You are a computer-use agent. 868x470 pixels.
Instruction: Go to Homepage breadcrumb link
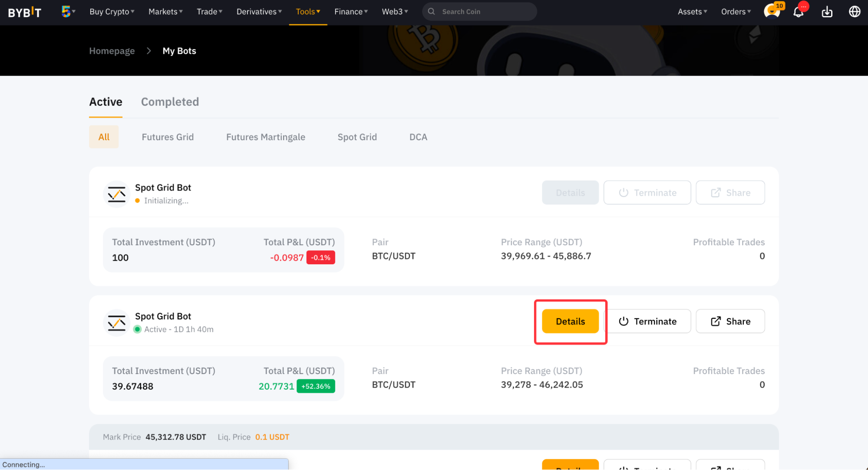tap(112, 51)
